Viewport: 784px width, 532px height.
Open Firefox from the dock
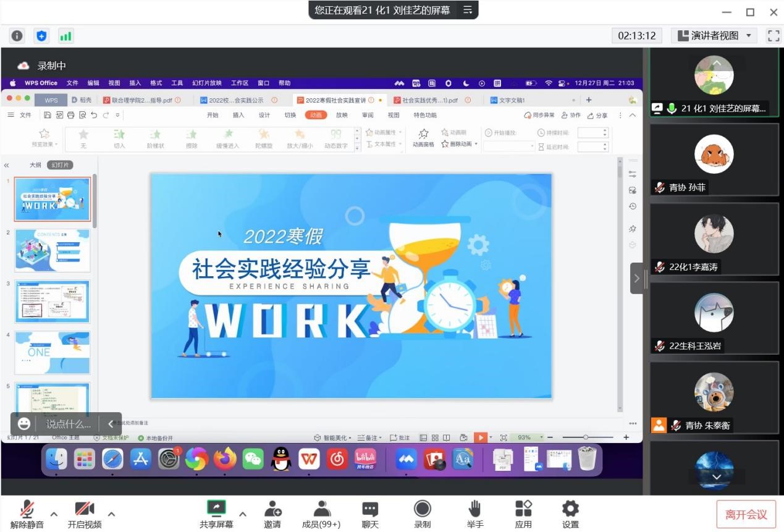[x=225, y=459]
